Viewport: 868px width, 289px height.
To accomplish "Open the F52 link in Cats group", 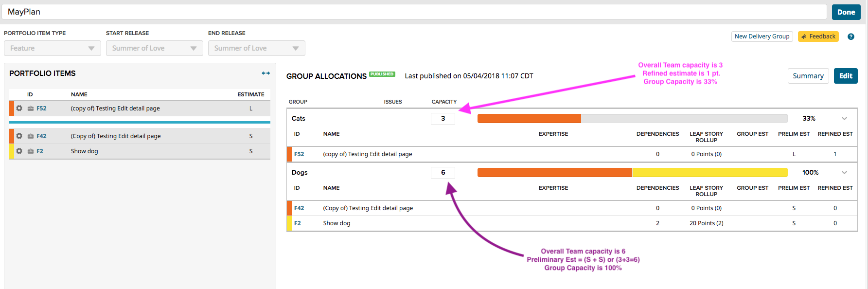I will (x=299, y=154).
